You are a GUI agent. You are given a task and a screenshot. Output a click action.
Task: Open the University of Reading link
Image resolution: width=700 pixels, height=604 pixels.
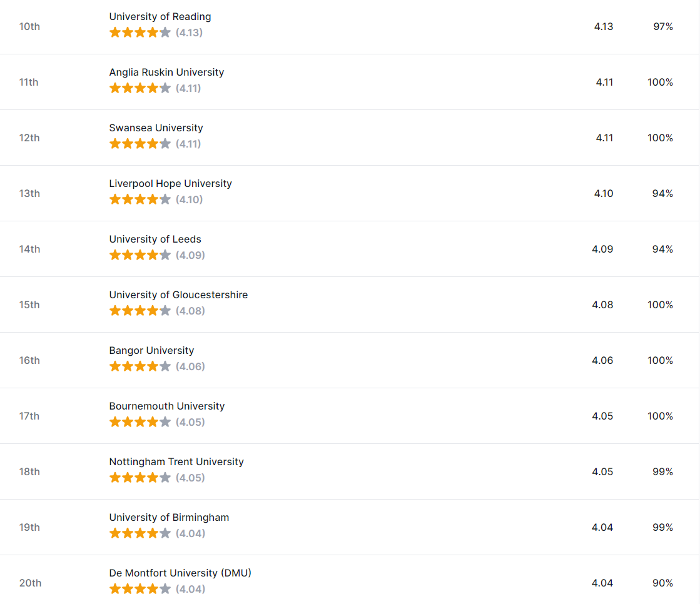click(160, 16)
